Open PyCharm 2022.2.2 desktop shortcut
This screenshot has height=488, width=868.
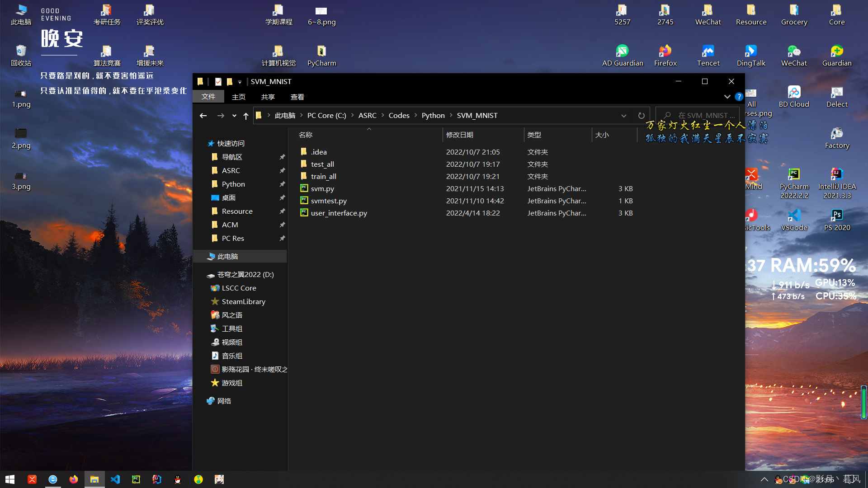794,183
